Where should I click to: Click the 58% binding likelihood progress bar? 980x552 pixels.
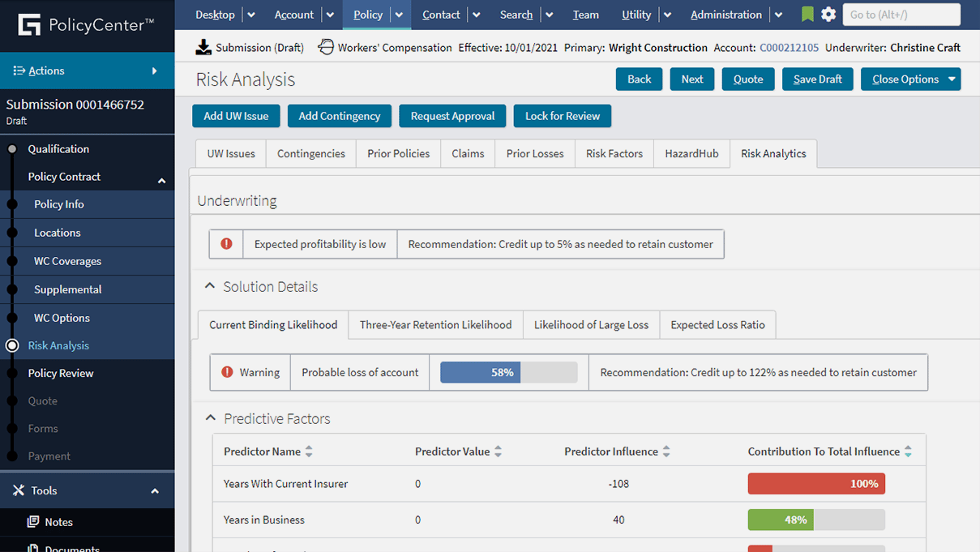click(x=510, y=371)
